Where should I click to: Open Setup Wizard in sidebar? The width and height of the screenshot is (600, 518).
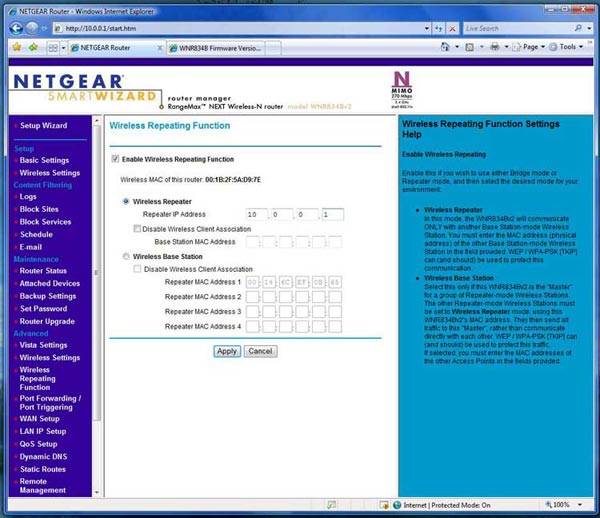click(x=43, y=125)
